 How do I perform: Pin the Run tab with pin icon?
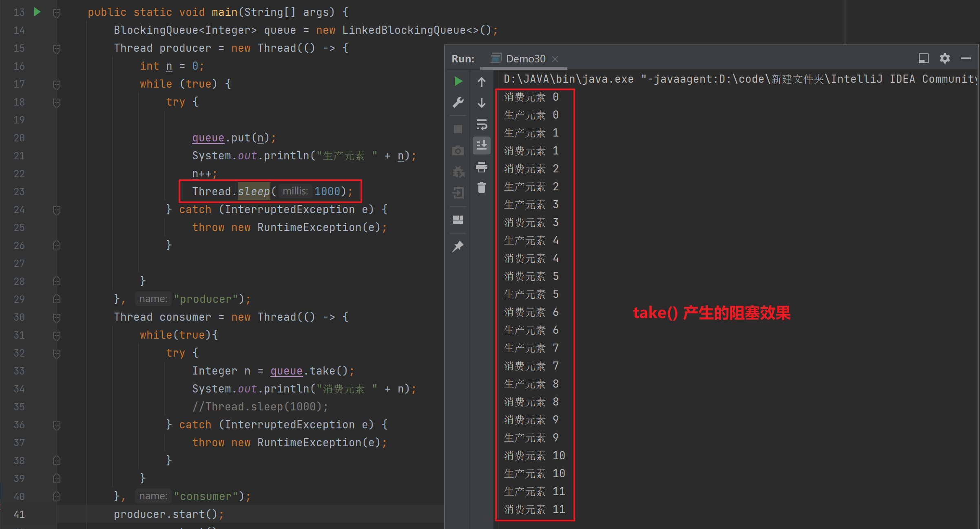point(458,246)
